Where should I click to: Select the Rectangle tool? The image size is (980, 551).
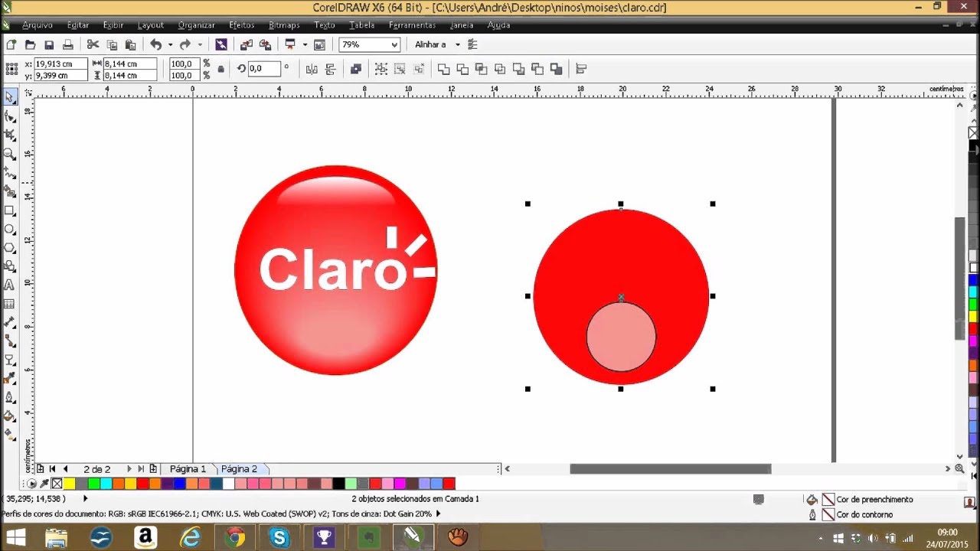tap(9, 210)
